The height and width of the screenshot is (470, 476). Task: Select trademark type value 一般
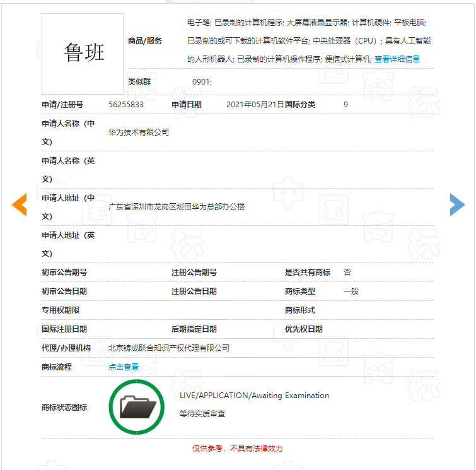[x=351, y=291]
